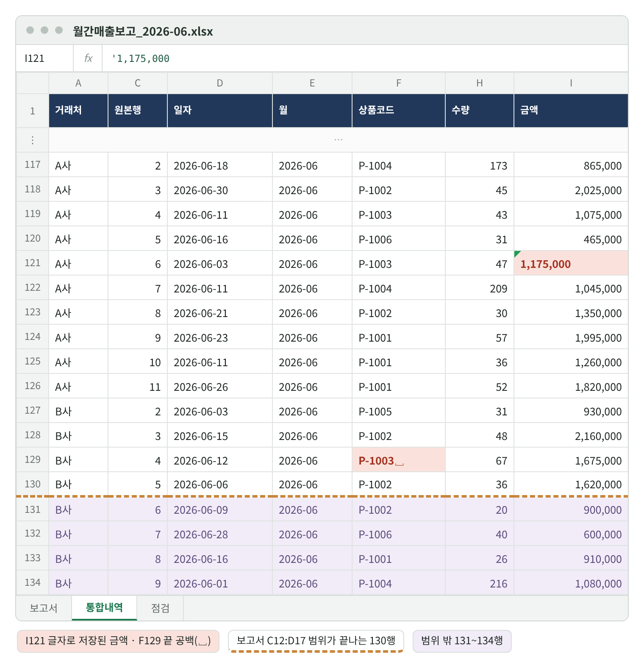Image resolution: width=644 pixels, height=668 pixels.
Task: Click the amount cell 1,080,000
Action: click(x=571, y=583)
